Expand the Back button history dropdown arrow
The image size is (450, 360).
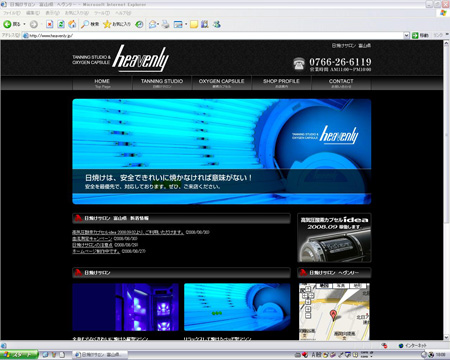pyautogui.click(x=24, y=24)
